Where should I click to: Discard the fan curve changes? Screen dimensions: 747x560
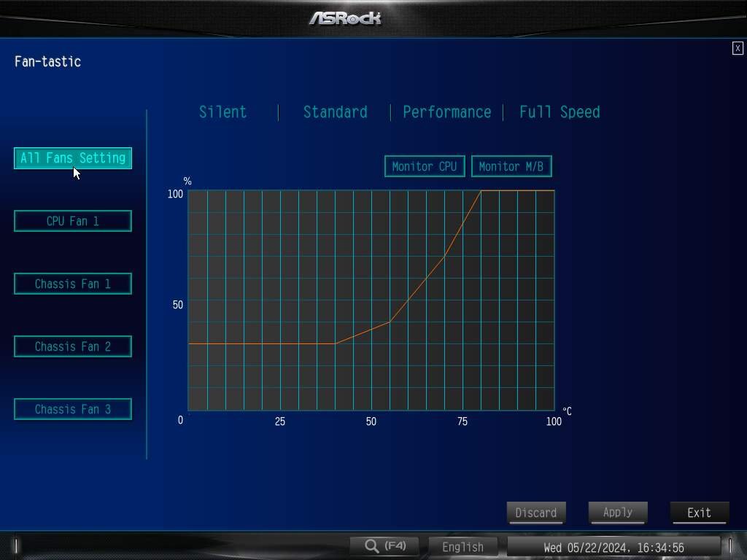click(x=535, y=513)
